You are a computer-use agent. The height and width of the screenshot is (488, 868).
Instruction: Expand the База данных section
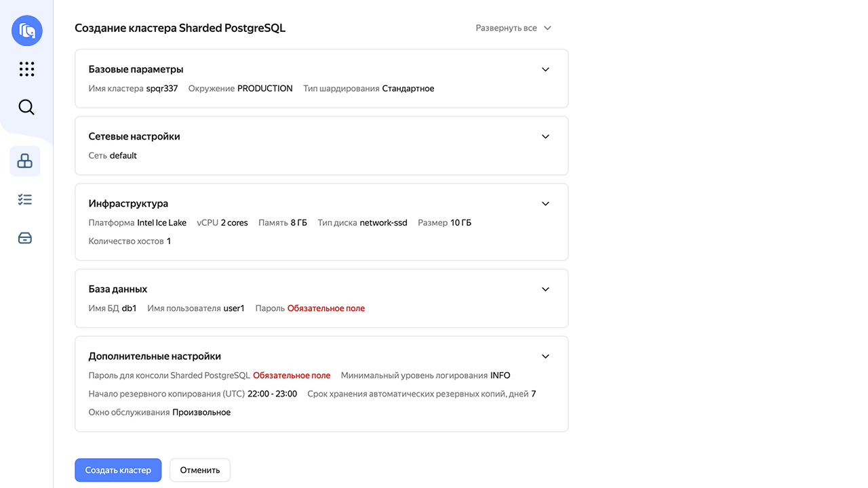point(545,289)
